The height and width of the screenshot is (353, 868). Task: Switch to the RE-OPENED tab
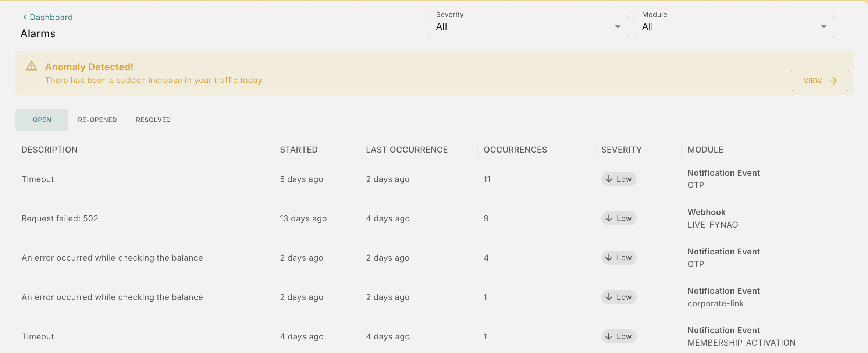(97, 120)
